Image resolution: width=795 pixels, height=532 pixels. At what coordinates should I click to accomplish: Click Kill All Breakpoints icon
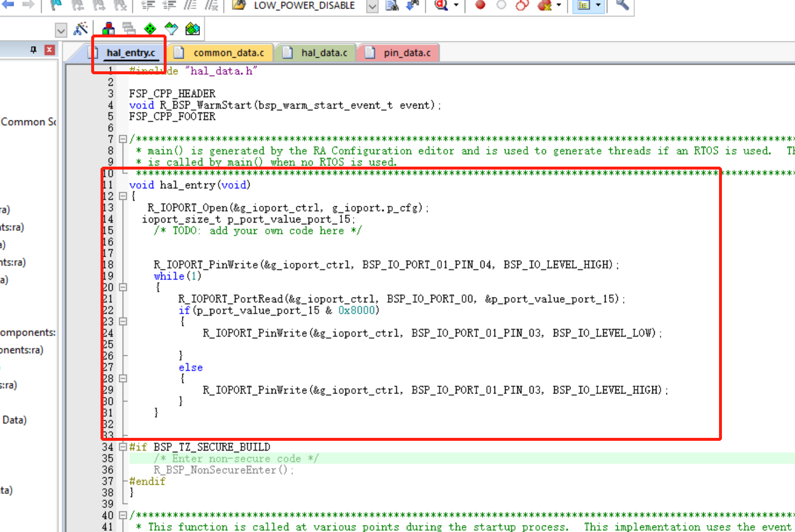click(x=544, y=5)
